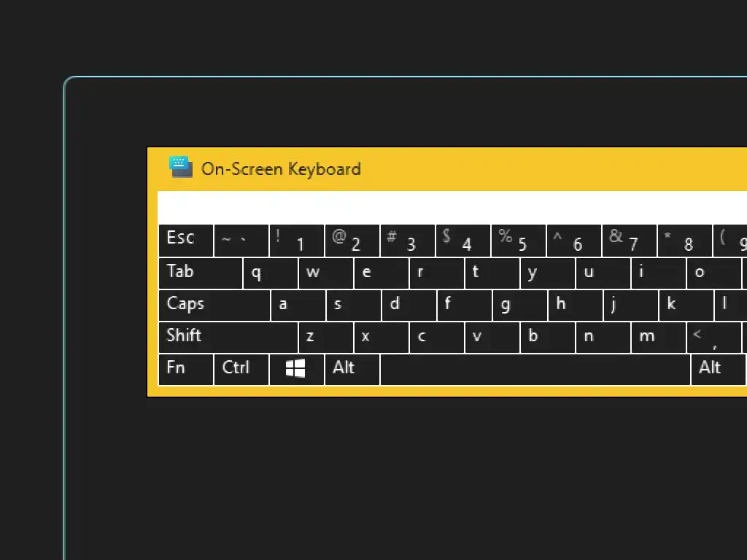This screenshot has width=747, height=560.
Task: Toggle the Fn key
Action: [186, 369]
